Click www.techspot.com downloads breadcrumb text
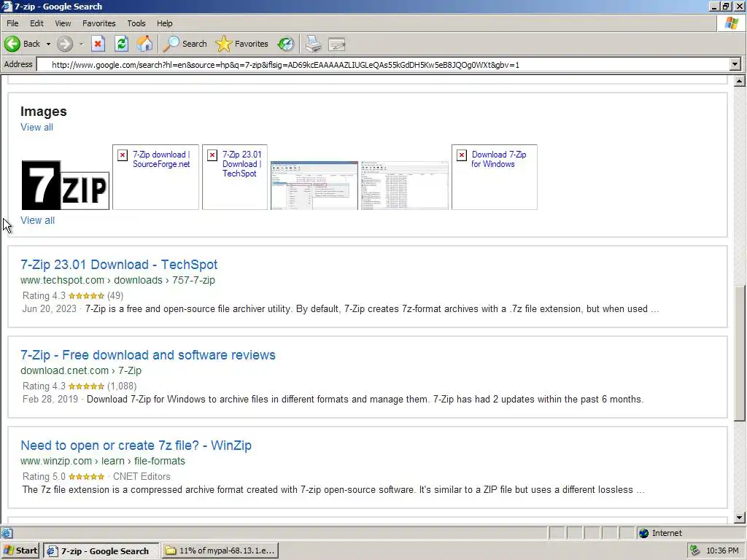Screen dimensions: 747x560 (117, 281)
